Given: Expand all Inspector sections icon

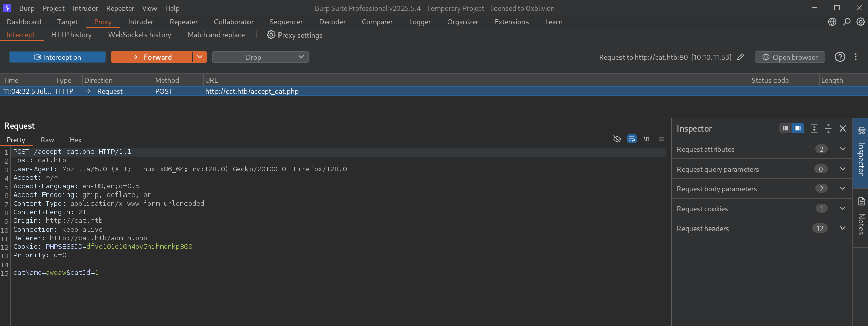Looking at the screenshot, I should tap(814, 128).
